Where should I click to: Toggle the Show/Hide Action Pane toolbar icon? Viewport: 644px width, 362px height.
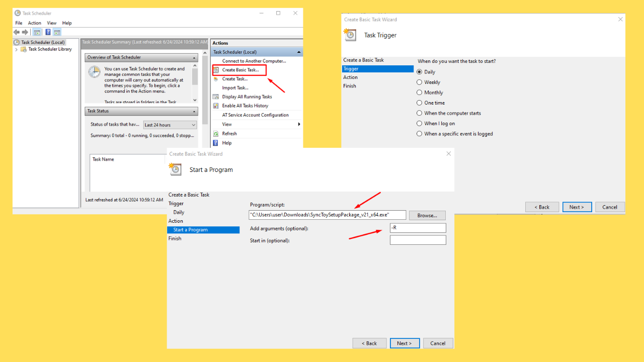click(57, 32)
